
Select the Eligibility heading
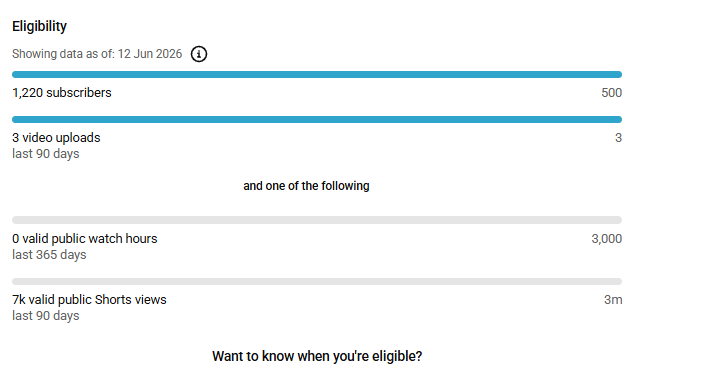click(39, 27)
